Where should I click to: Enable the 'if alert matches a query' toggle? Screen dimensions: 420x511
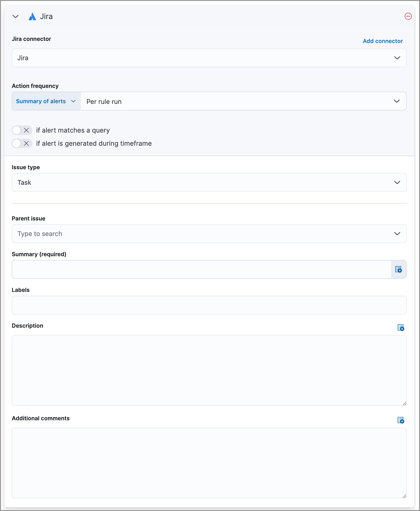(16, 130)
